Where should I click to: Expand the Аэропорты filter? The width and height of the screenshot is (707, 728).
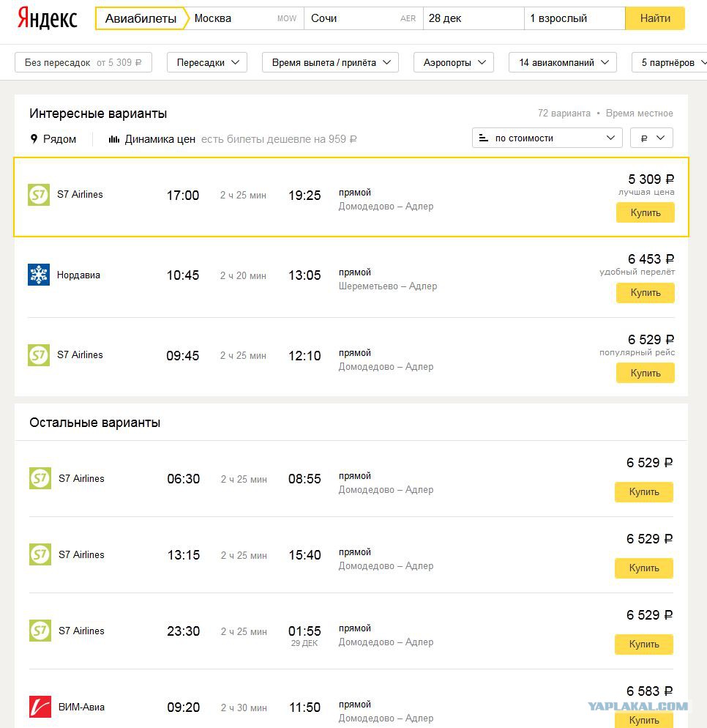pos(454,62)
